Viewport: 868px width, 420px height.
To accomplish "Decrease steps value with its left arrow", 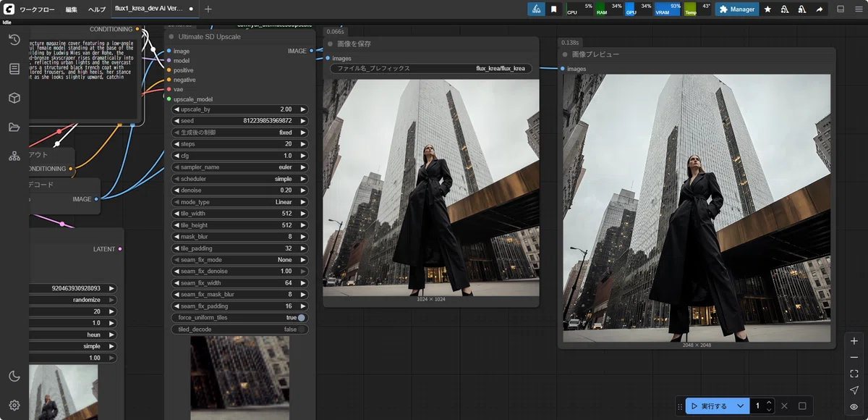I will click(x=176, y=144).
